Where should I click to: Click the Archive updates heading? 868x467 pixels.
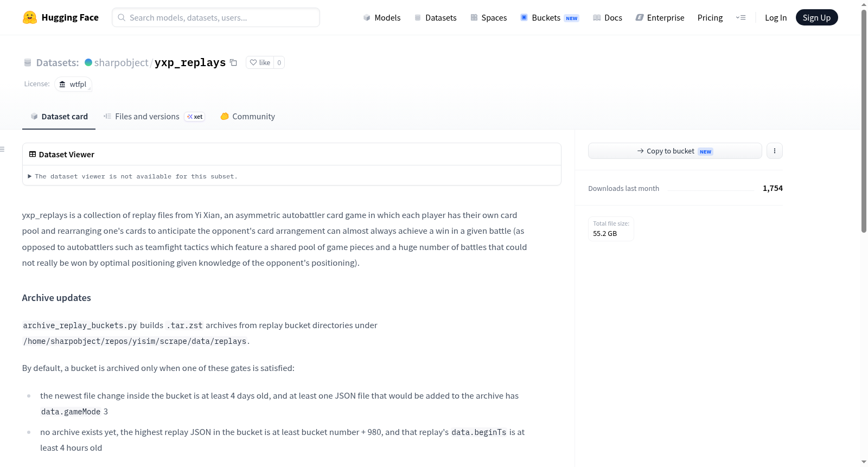coord(56,298)
